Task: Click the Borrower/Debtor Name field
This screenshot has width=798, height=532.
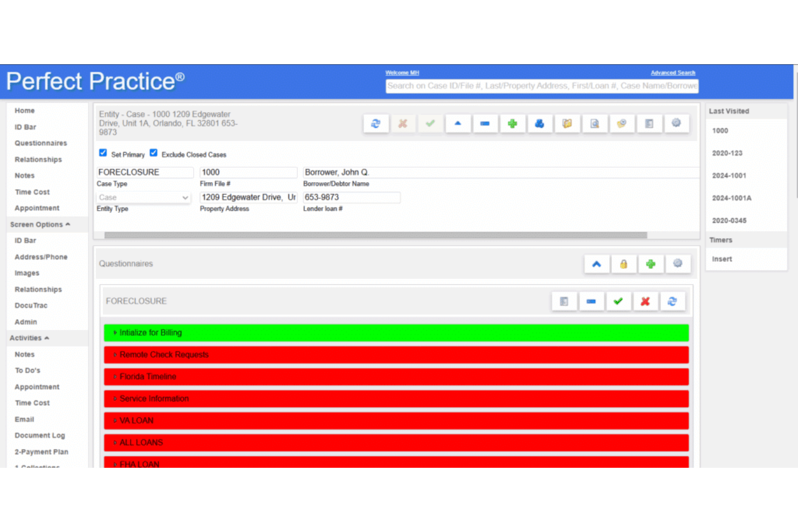Action: click(501, 172)
